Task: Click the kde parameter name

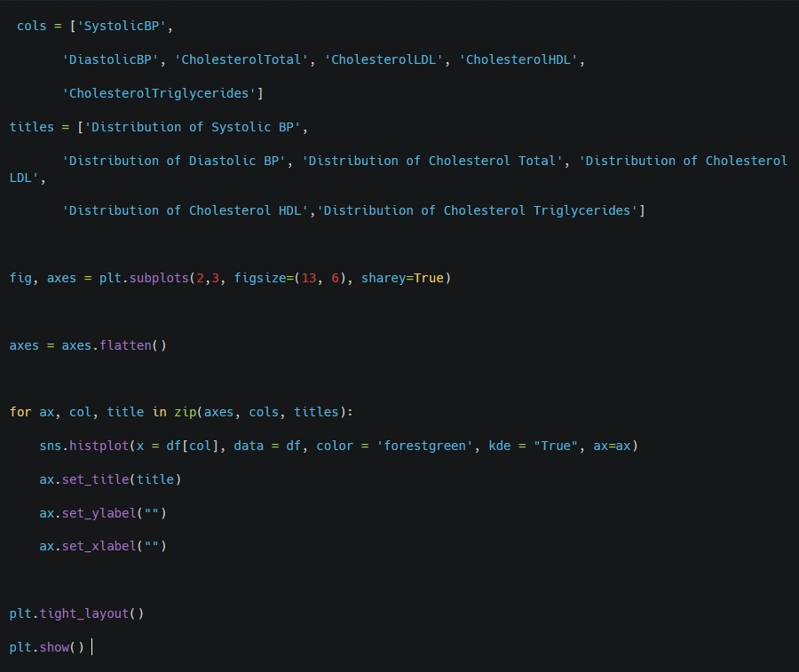Action: point(499,446)
